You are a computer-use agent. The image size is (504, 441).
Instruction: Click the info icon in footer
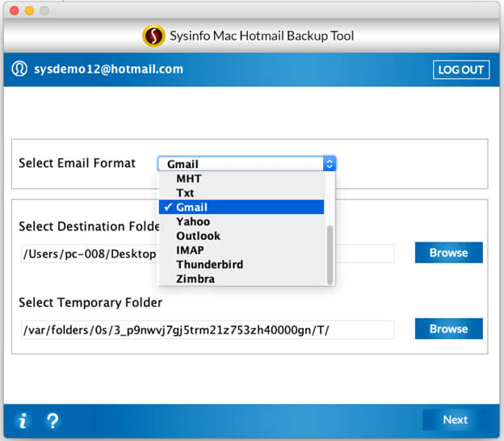tap(23, 420)
